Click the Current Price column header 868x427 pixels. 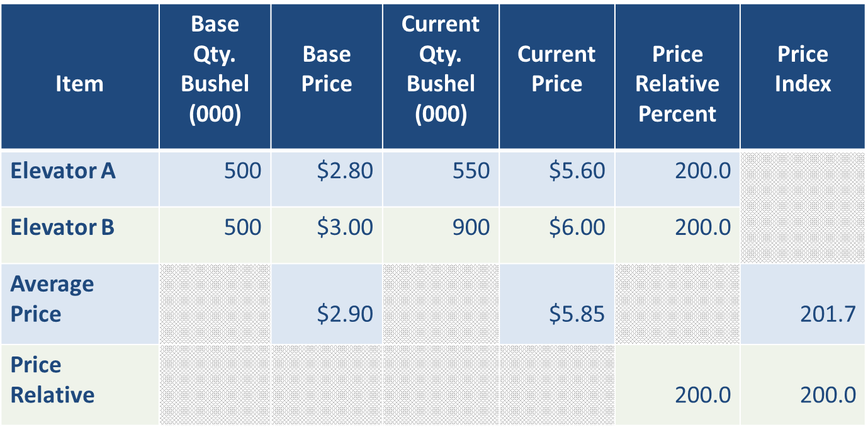556,69
